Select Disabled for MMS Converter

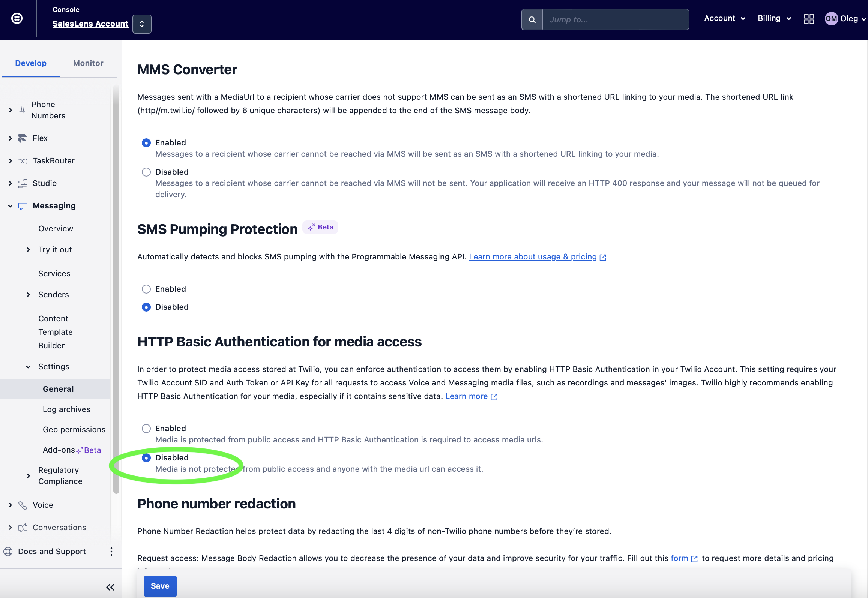coord(146,172)
